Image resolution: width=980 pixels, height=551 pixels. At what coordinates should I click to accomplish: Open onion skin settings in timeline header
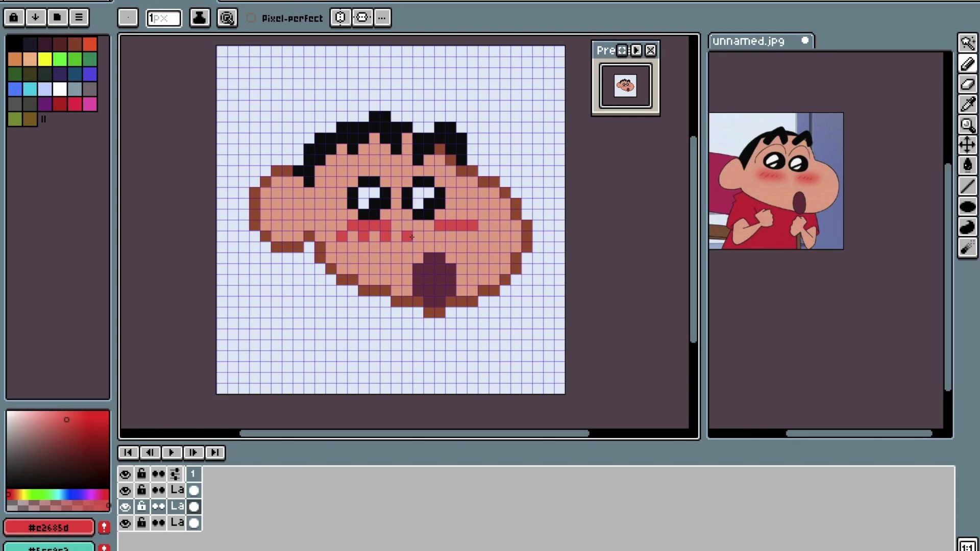[x=175, y=474]
